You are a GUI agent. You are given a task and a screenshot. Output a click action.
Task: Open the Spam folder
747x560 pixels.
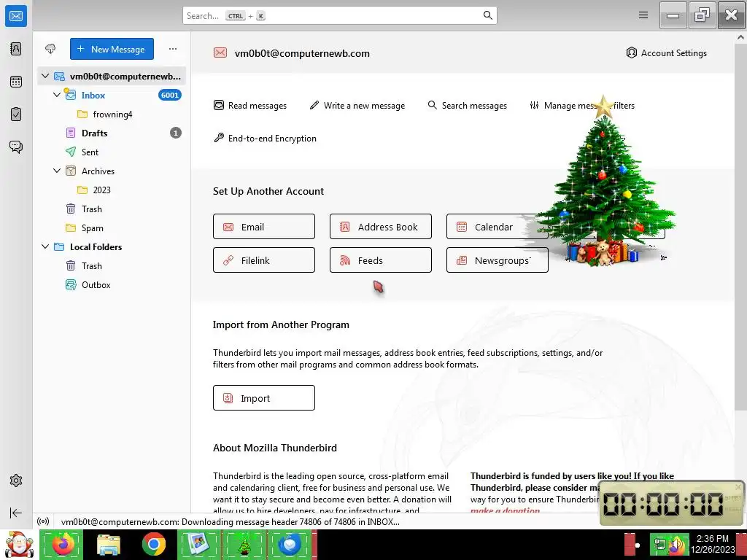click(x=112, y=227)
